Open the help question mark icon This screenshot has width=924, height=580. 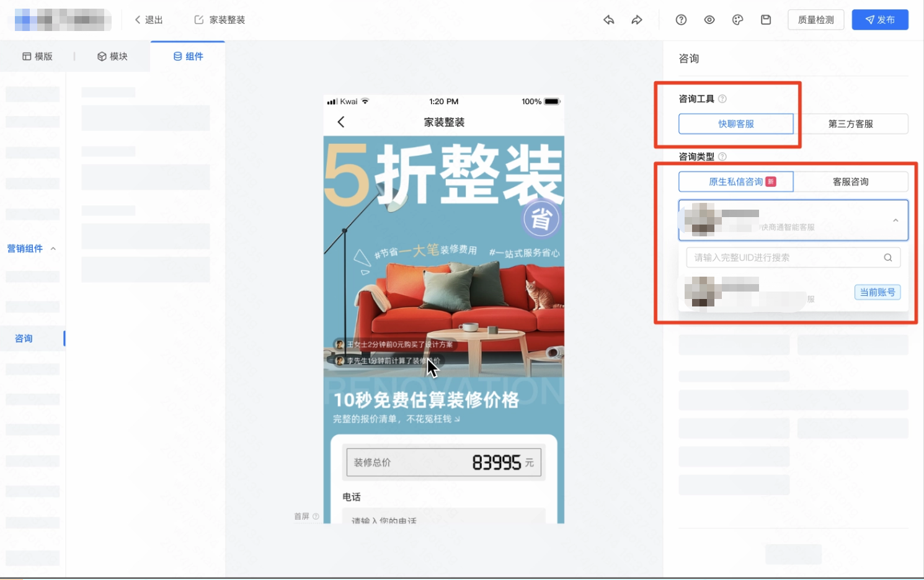click(x=681, y=19)
